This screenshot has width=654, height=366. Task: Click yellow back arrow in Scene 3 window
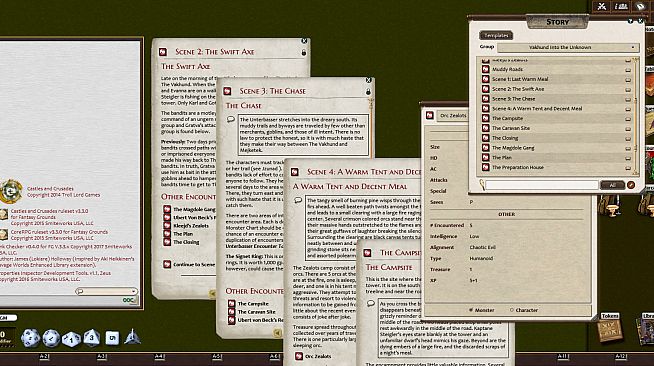pos(277,332)
